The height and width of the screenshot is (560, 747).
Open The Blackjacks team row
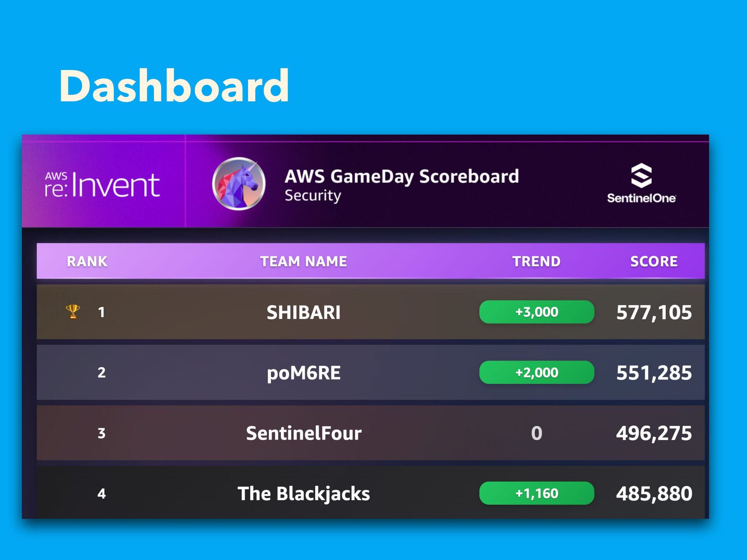point(303,493)
